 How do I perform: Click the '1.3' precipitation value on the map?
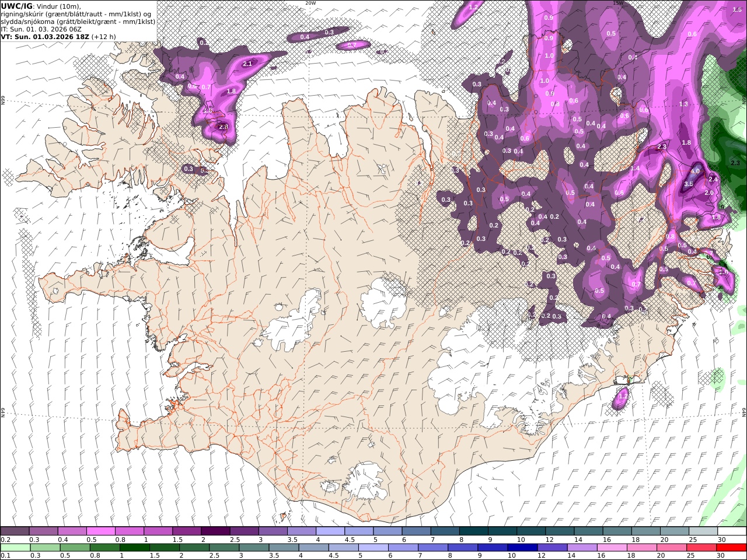(683, 104)
